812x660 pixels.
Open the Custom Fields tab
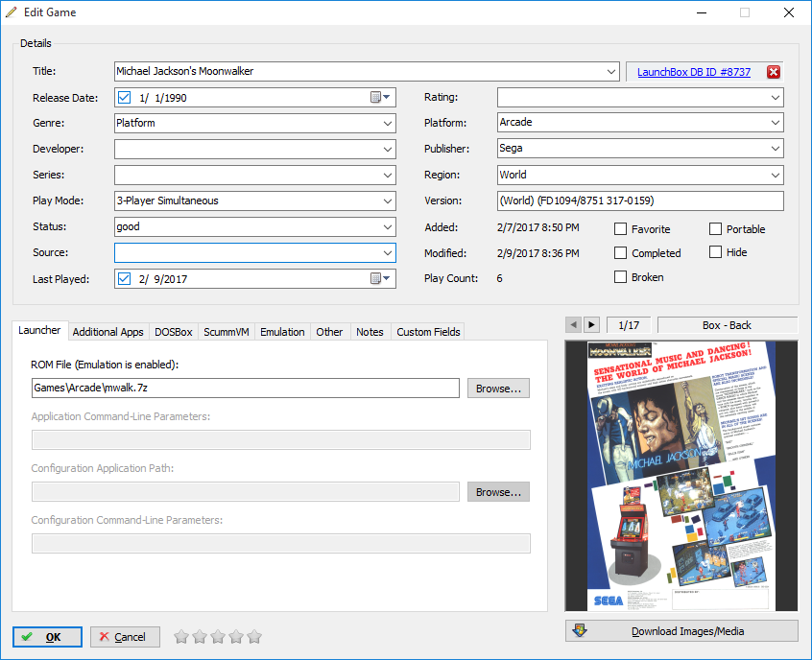pos(428,332)
